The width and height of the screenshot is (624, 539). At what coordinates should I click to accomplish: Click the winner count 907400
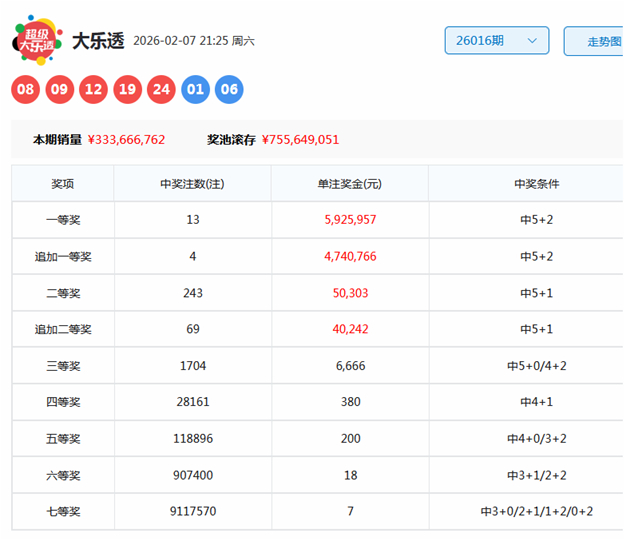pyautogui.click(x=193, y=475)
